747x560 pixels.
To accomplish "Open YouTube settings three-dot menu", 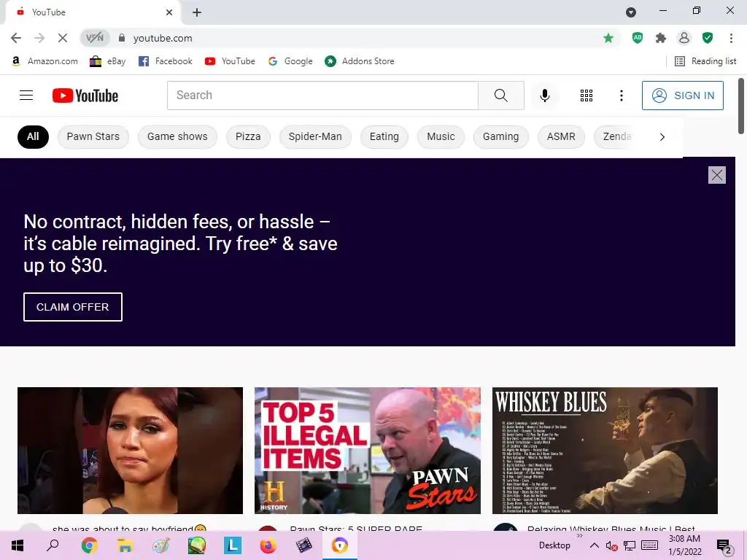I will pos(622,96).
